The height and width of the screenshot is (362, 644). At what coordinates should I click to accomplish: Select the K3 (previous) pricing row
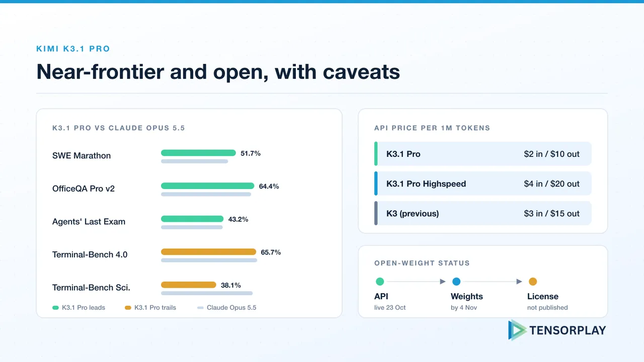pyautogui.click(x=483, y=213)
